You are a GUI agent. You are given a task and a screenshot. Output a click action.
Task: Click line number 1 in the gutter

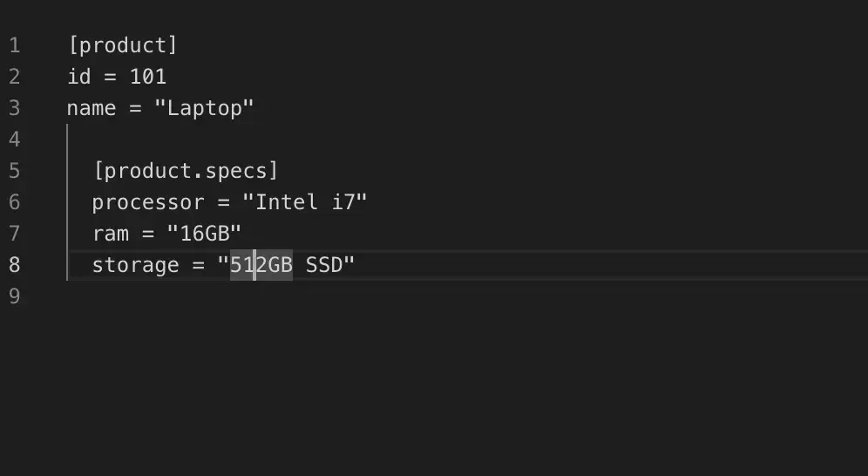pyautogui.click(x=14, y=45)
